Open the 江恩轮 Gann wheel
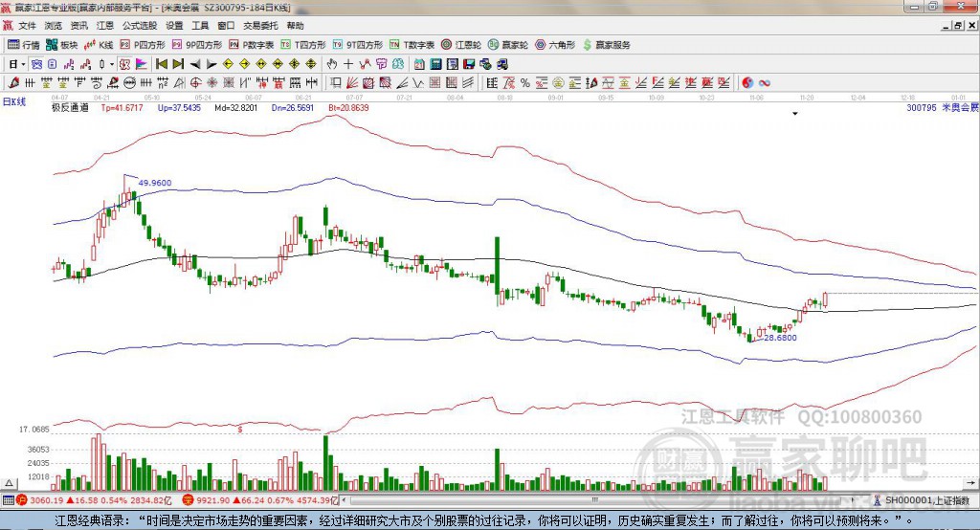This screenshot has width=980, height=530. tap(461, 45)
